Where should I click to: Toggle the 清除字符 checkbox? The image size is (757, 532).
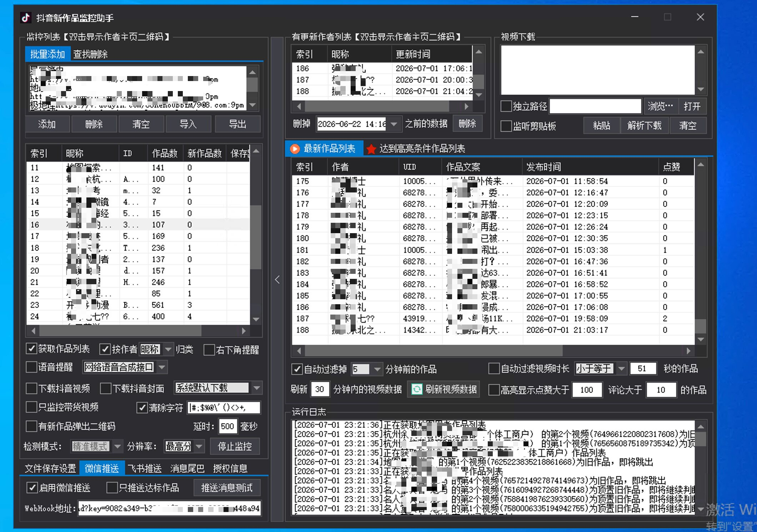tap(142, 407)
